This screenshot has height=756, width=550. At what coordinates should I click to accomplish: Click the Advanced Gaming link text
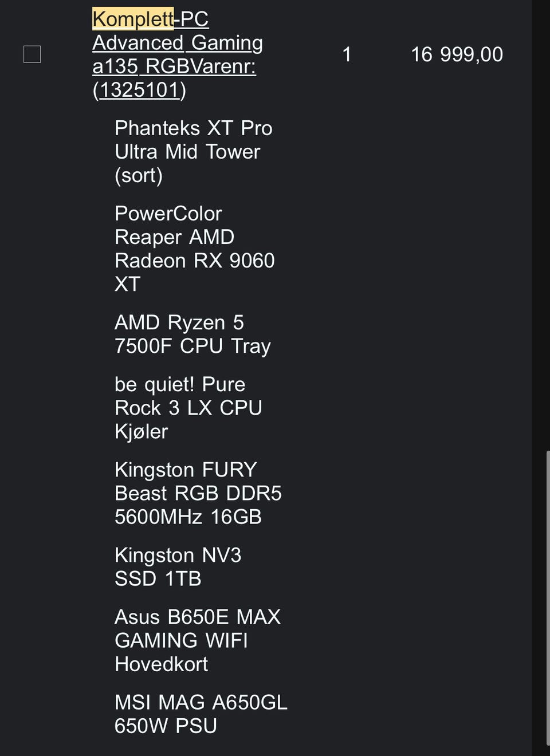[178, 43]
